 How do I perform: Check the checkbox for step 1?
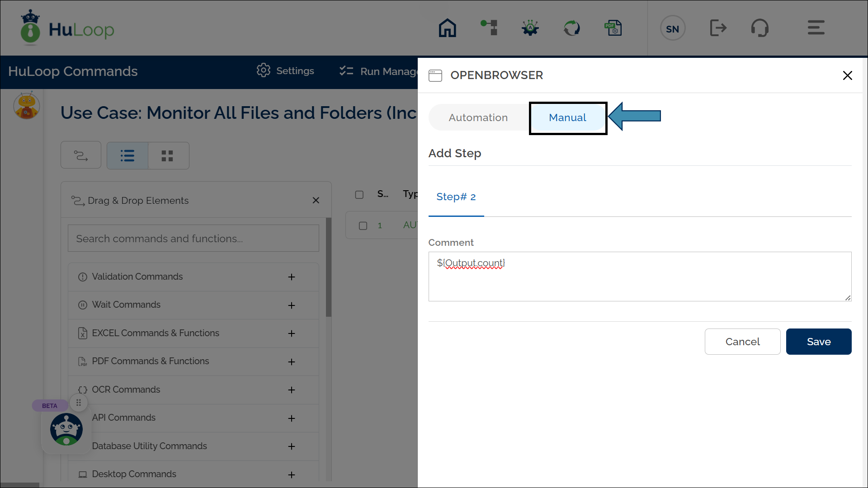363,225
